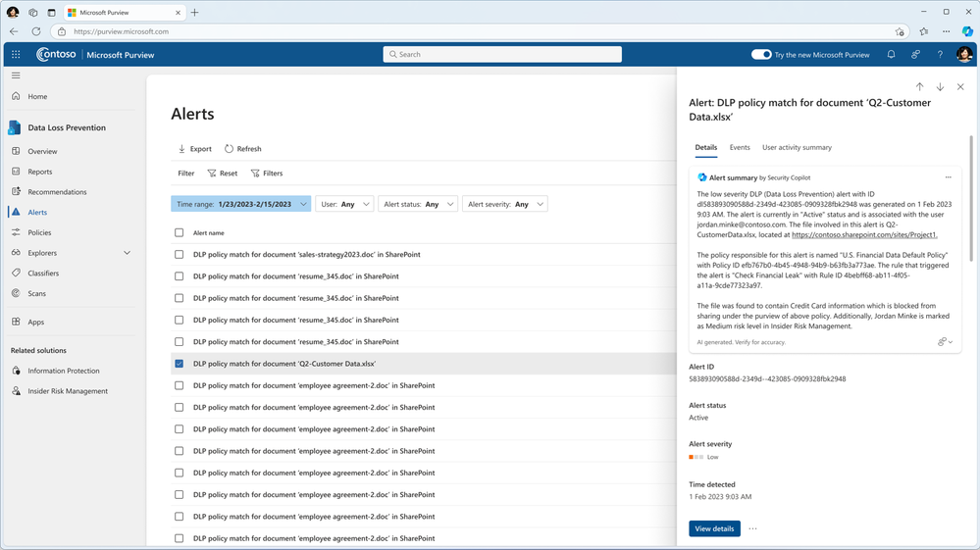Toggle Try the new Microsoft Purview switch

[x=761, y=54]
